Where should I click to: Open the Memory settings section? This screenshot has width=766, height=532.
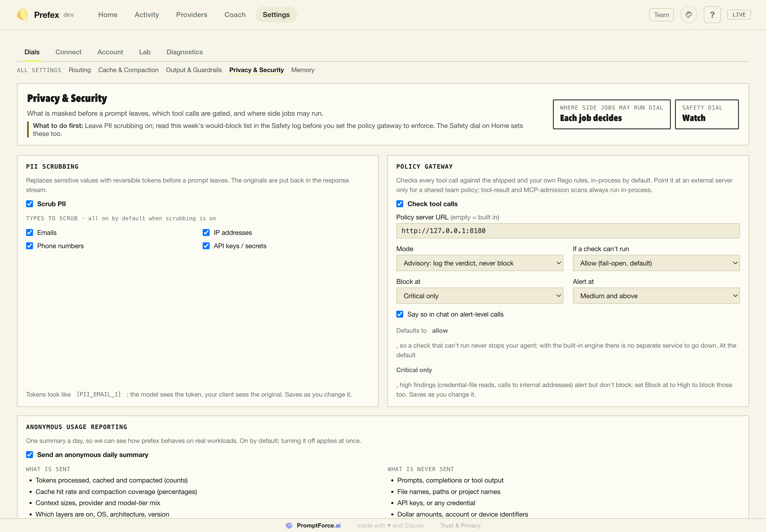[x=303, y=70]
